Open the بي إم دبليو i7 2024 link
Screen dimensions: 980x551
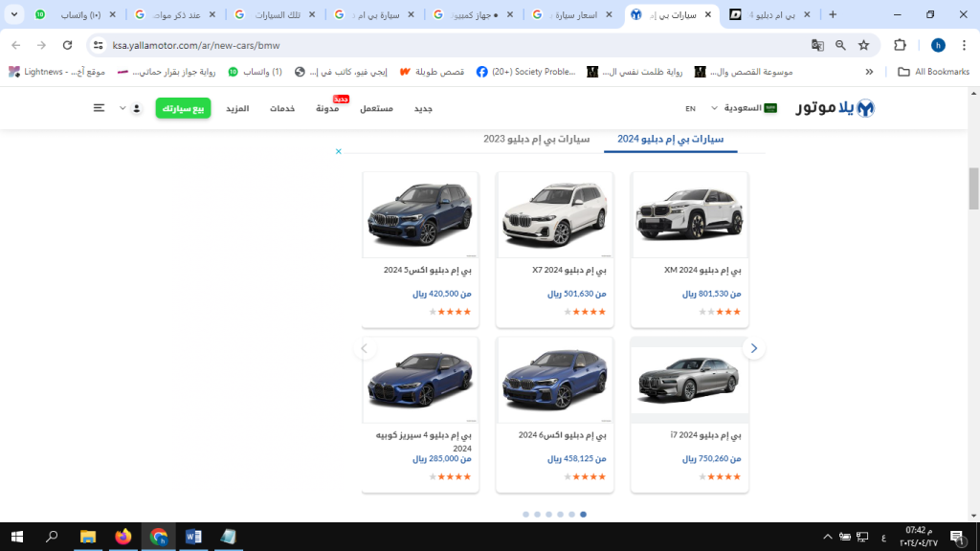click(x=705, y=435)
